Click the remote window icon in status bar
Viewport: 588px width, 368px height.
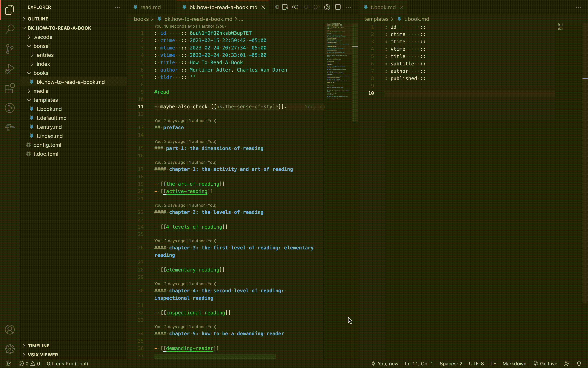pyautogui.click(x=9, y=363)
